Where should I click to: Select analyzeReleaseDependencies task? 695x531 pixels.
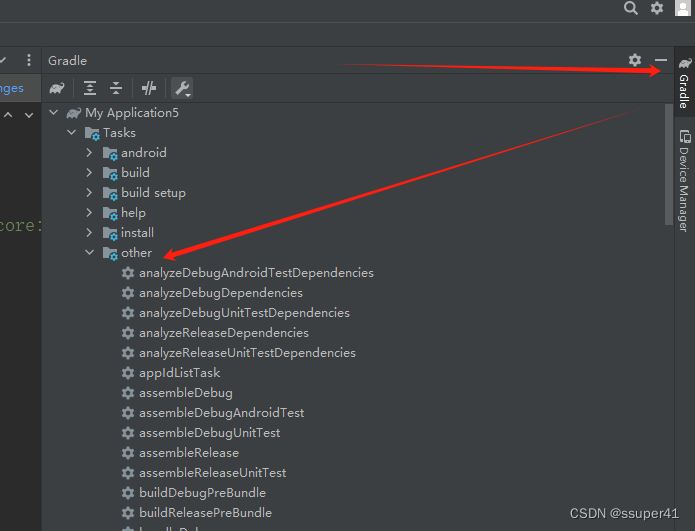coord(224,333)
